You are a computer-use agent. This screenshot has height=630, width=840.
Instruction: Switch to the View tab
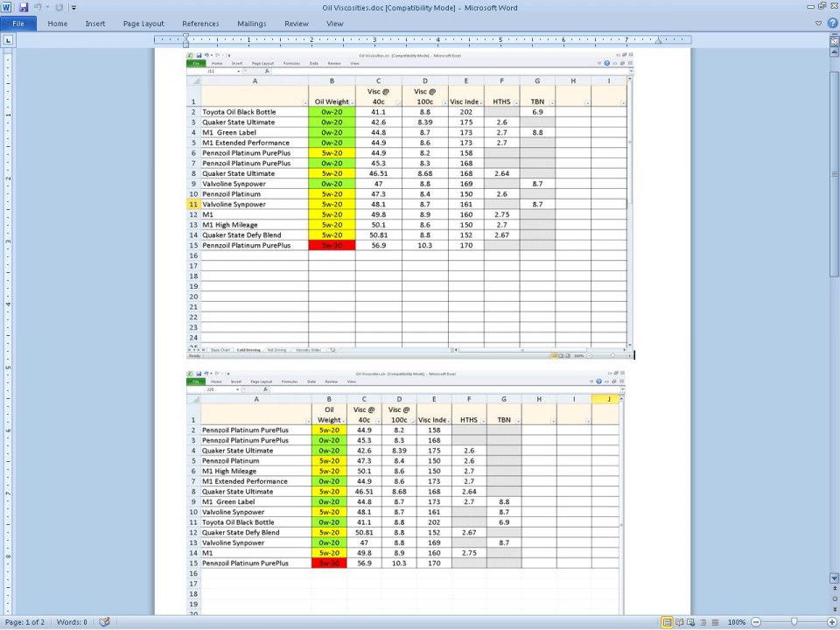point(335,24)
